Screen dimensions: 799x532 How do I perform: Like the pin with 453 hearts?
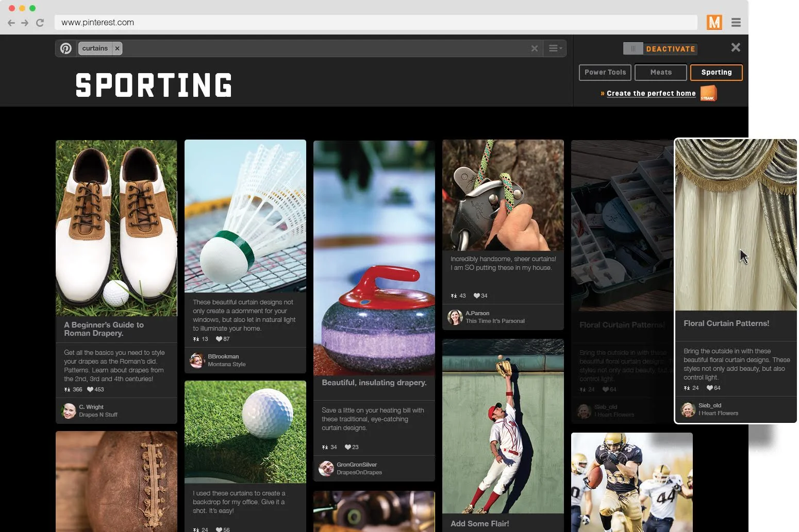pyautogui.click(x=90, y=390)
